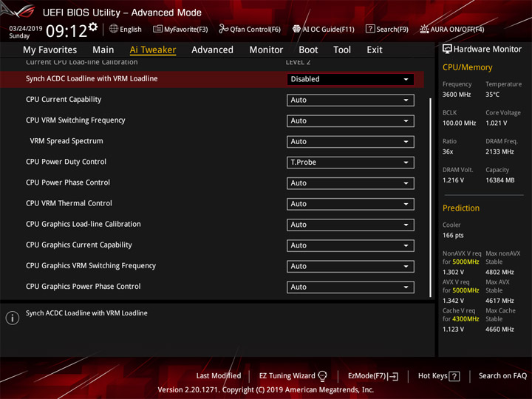Click the 09:12 clock display

66,31
